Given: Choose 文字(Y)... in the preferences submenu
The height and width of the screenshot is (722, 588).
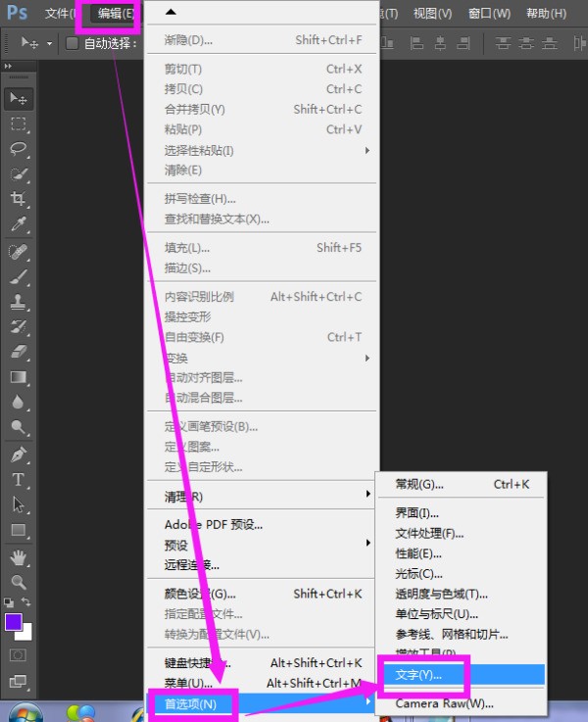Looking at the screenshot, I should [418, 674].
